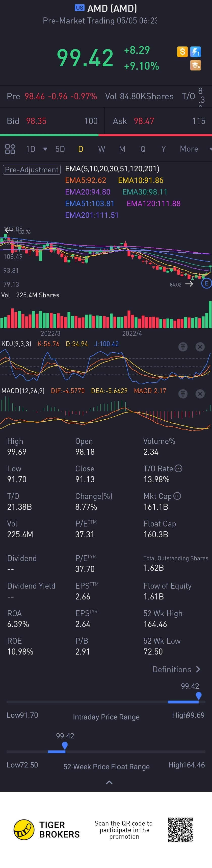Viewport: 212px width, 868px height.
Task: Collapse the details with the up chevron
Action: click(x=109, y=782)
